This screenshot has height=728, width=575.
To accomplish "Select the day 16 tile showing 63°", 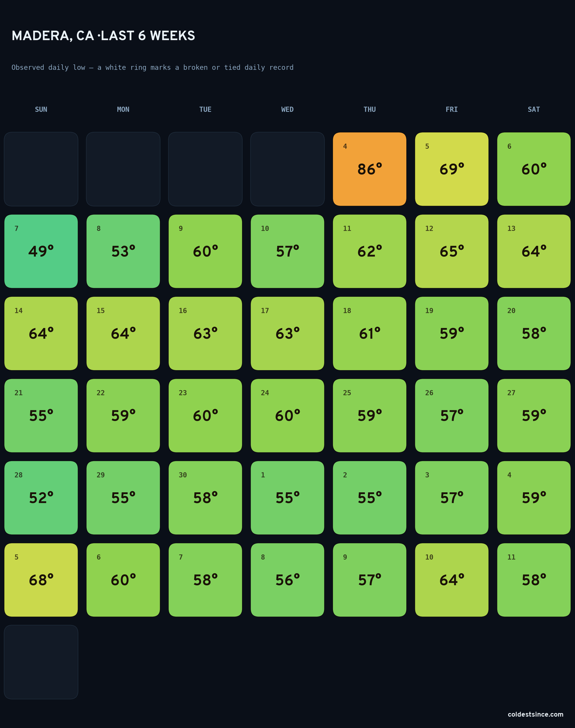I will (205, 333).
